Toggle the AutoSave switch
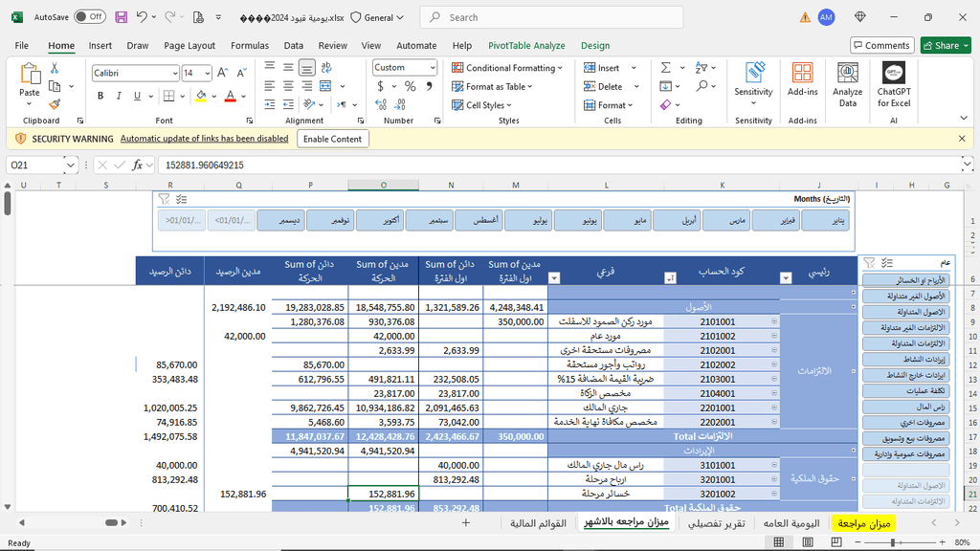This screenshot has width=980, height=551. (x=90, y=17)
